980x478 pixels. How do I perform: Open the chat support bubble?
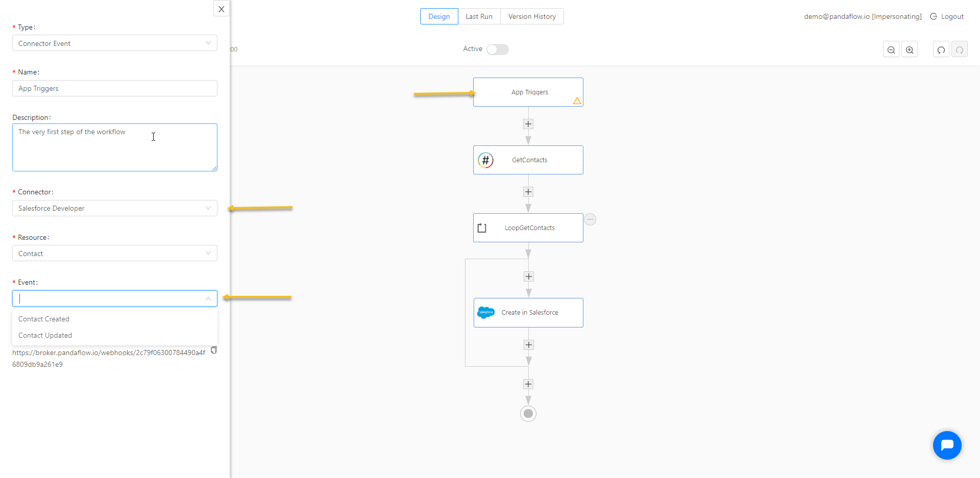click(947, 445)
